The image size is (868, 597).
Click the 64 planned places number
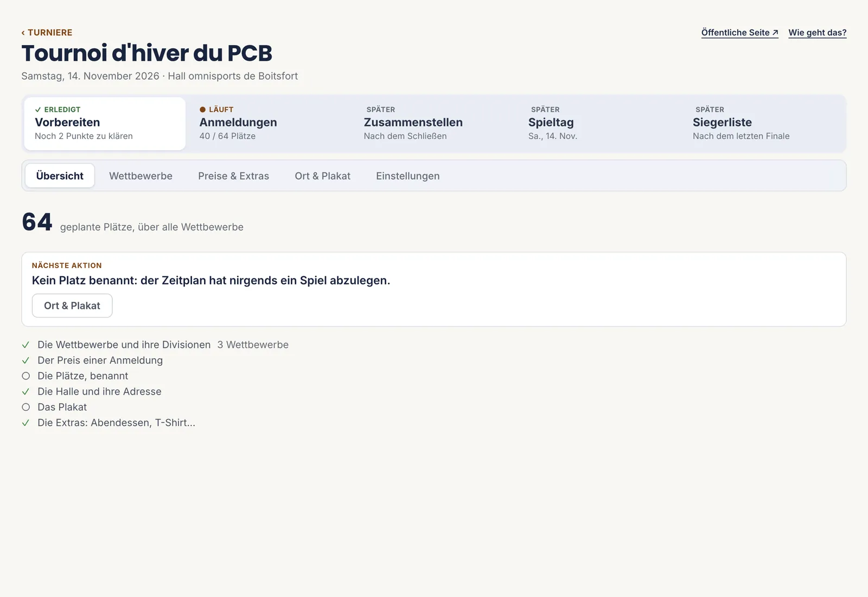pyautogui.click(x=37, y=222)
